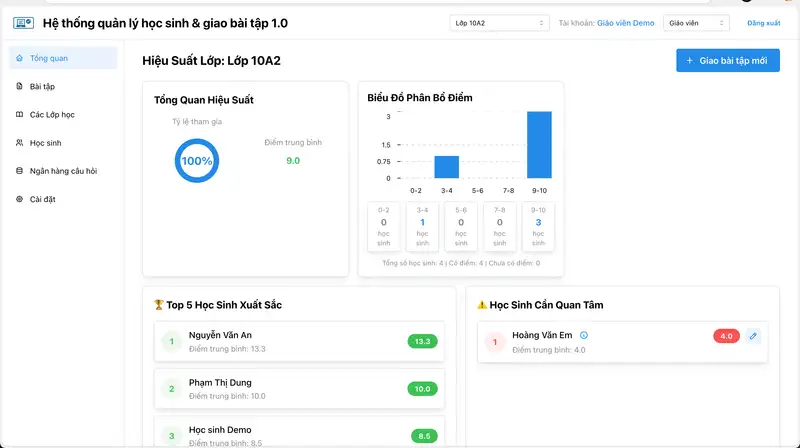The image size is (800, 448).
Task: Open Nguyễn Văn An student row
Action: pos(299,341)
